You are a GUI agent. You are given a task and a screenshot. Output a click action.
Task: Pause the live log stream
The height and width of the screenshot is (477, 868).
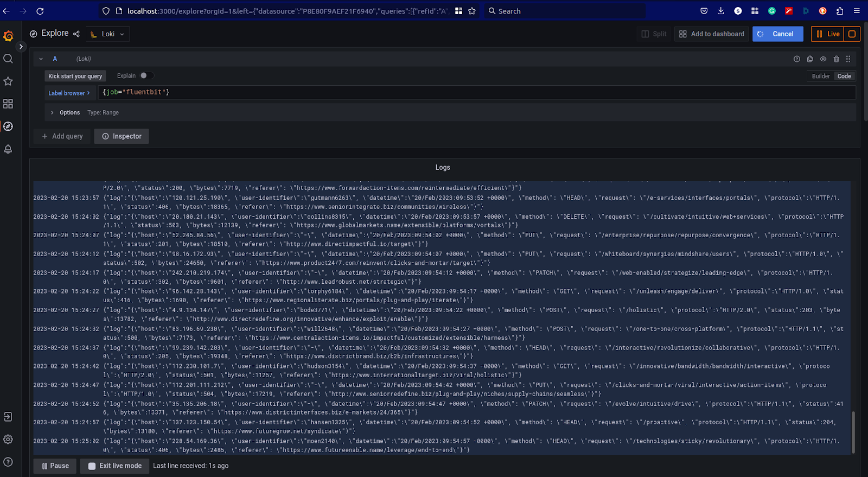pyautogui.click(x=55, y=466)
